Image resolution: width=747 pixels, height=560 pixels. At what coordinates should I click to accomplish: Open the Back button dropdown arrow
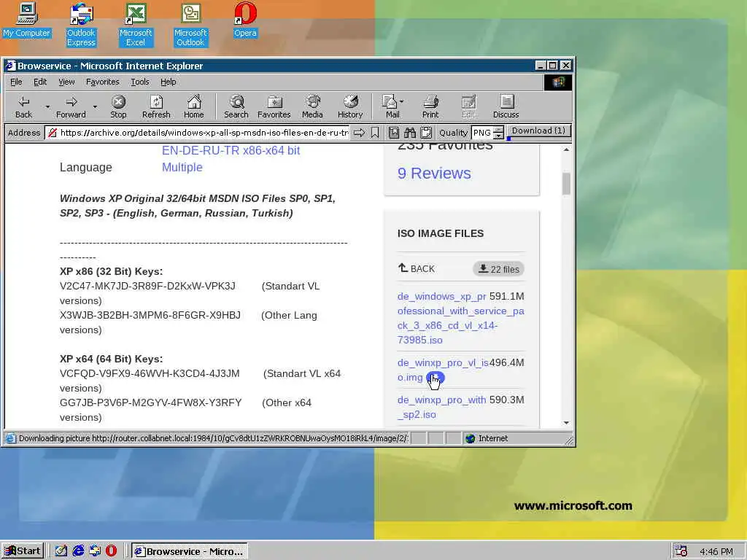tap(47, 106)
